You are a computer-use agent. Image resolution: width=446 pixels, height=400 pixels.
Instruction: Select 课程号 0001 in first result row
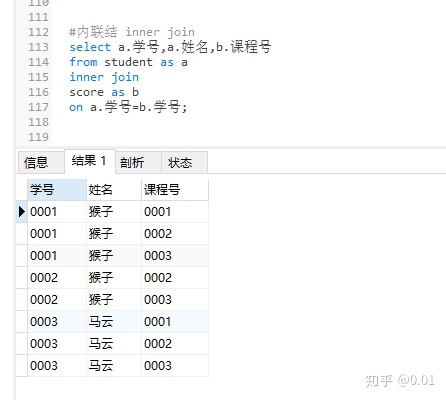(x=175, y=212)
